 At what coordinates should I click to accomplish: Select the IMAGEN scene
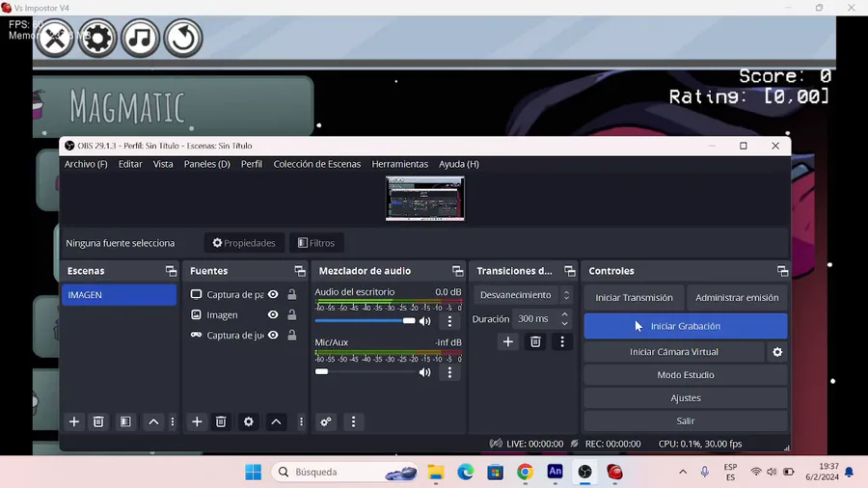119,295
